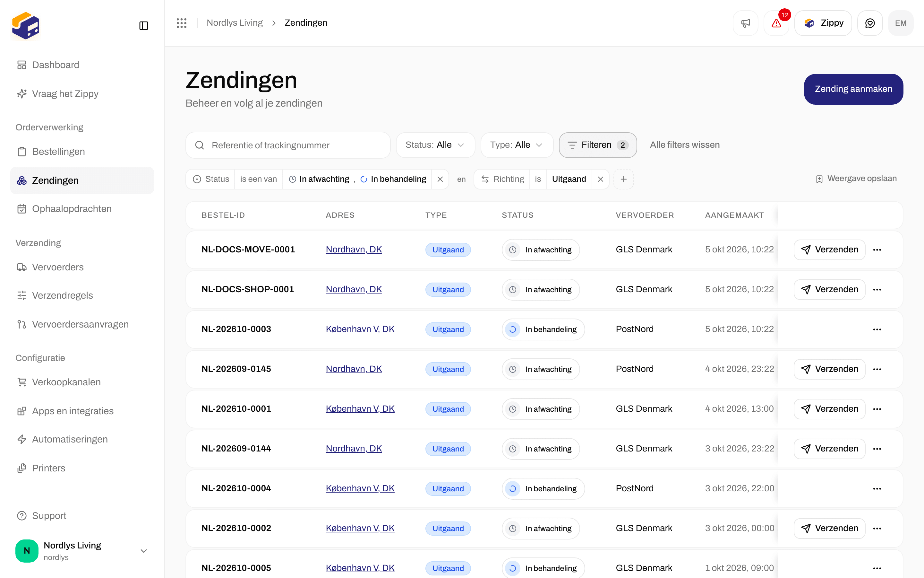
Task: Open the apps grid menu icon
Action: coord(181,23)
